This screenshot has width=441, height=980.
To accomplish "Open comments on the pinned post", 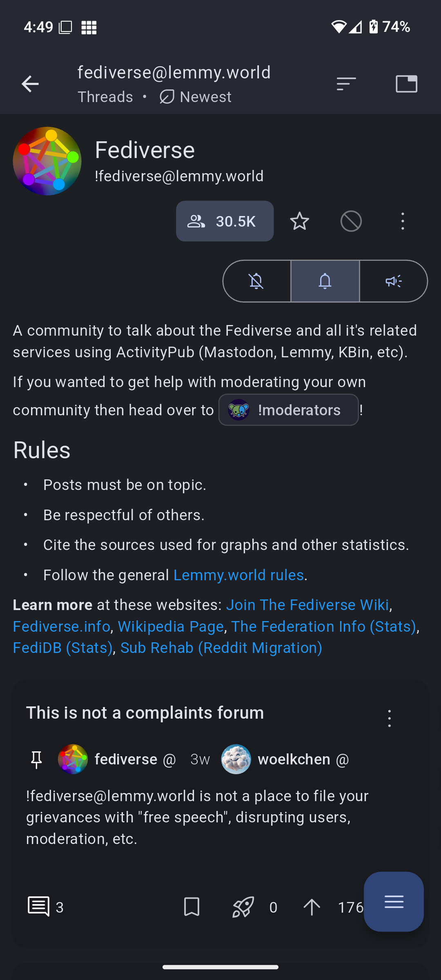I will [x=45, y=907].
